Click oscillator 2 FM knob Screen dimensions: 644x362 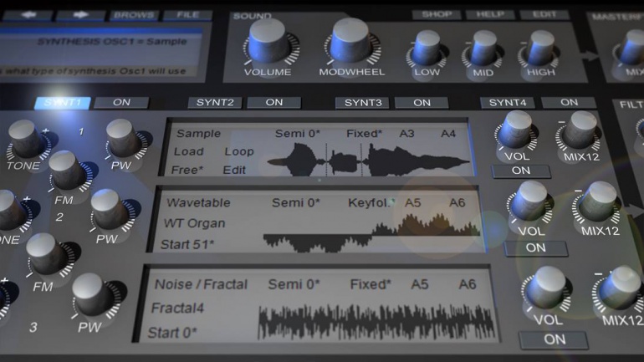click(45, 254)
